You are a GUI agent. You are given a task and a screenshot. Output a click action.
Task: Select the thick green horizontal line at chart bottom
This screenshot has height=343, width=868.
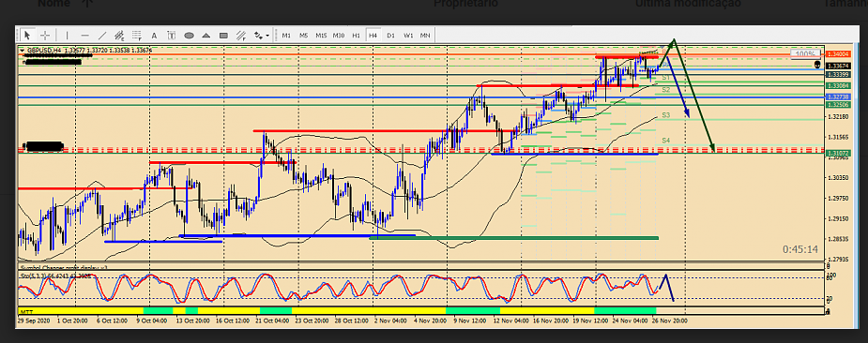pyautogui.click(x=513, y=238)
